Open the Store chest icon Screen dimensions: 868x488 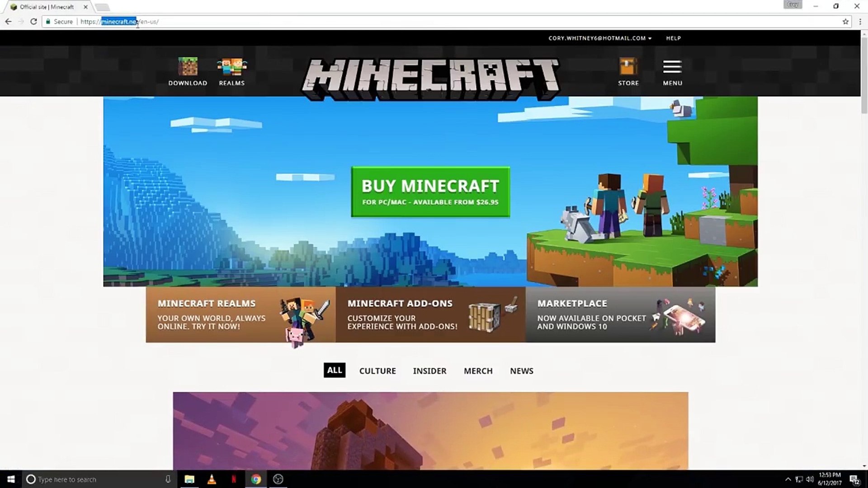pyautogui.click(x=628, y=67)
